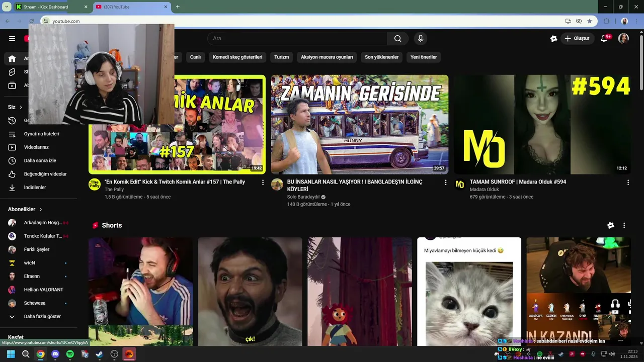Click the search magnifier button
This screenshot has width=644, height=362.
click(398, 39)
